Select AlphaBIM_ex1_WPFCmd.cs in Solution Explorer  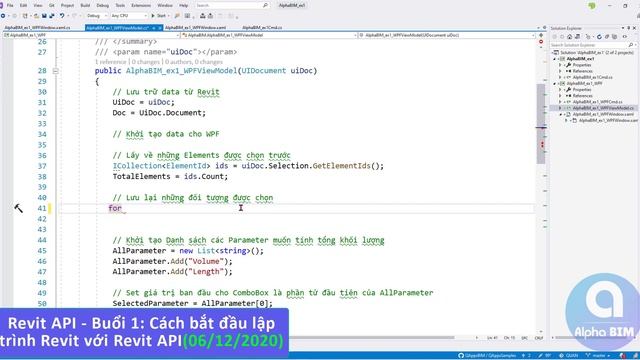(597, 102)
